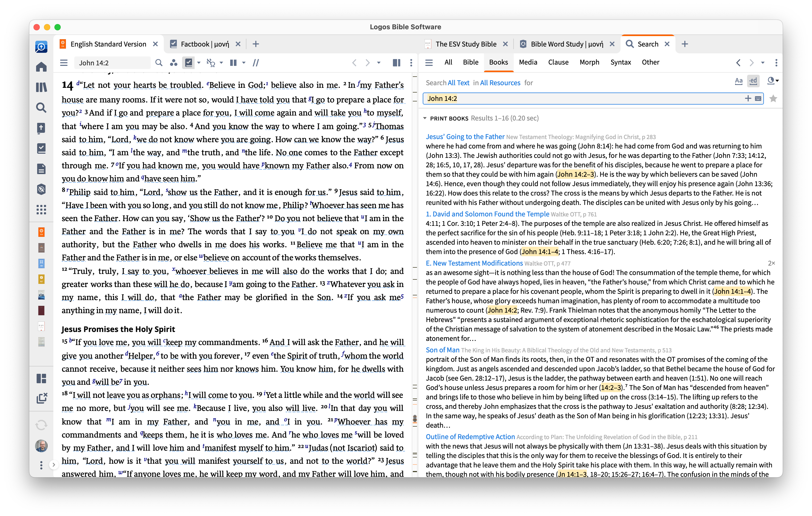
Task: Open the search display options dropdown
Action: [773, 81]
